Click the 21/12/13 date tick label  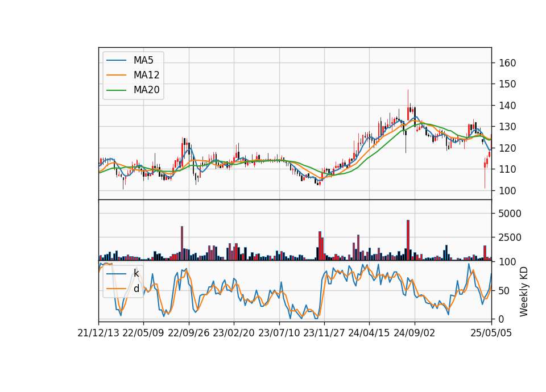coord(98,333)
